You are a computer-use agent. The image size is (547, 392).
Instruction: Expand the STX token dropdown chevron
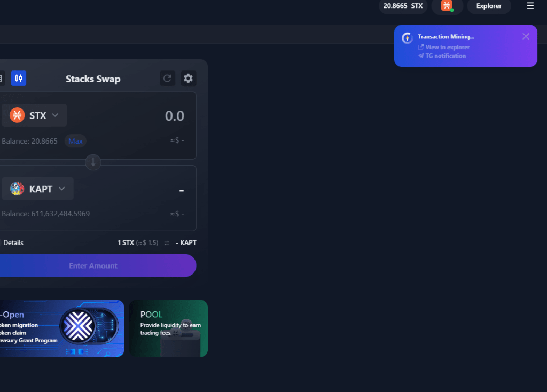(x=55, y=115)
